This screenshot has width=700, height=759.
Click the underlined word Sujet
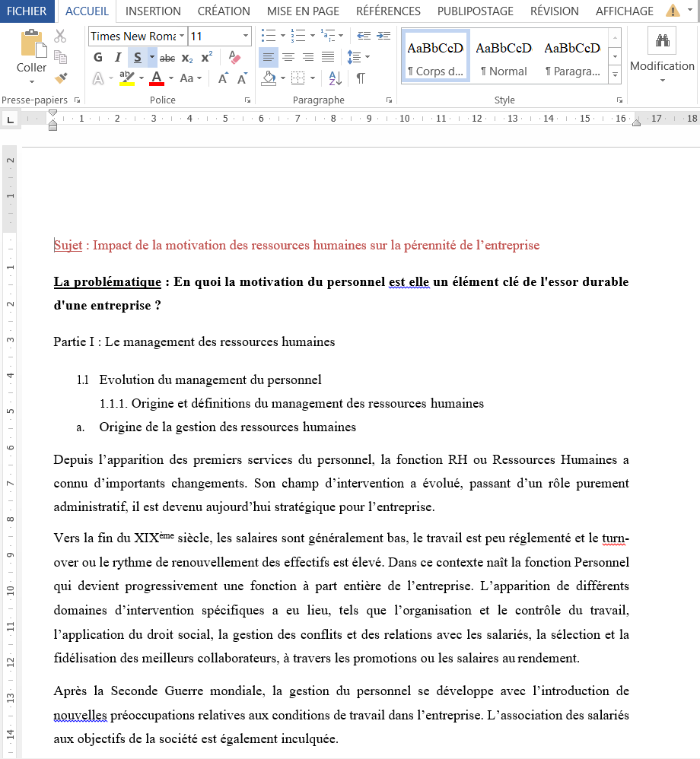[x=68, y=246]
